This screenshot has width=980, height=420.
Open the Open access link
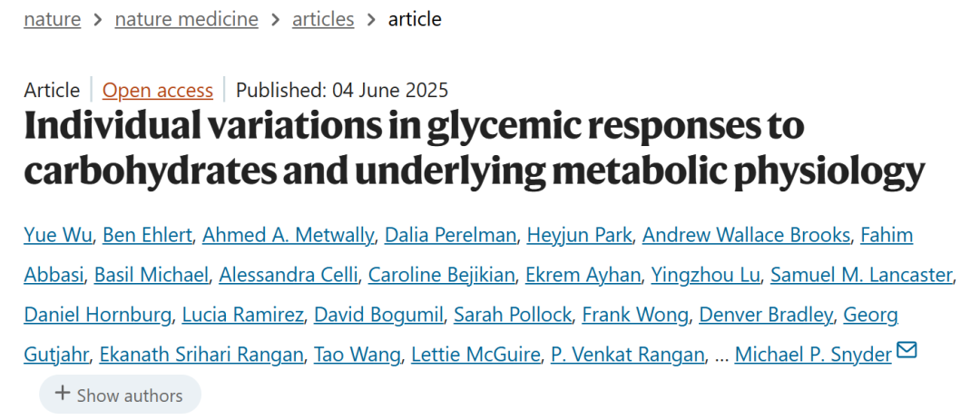point(158,91)
